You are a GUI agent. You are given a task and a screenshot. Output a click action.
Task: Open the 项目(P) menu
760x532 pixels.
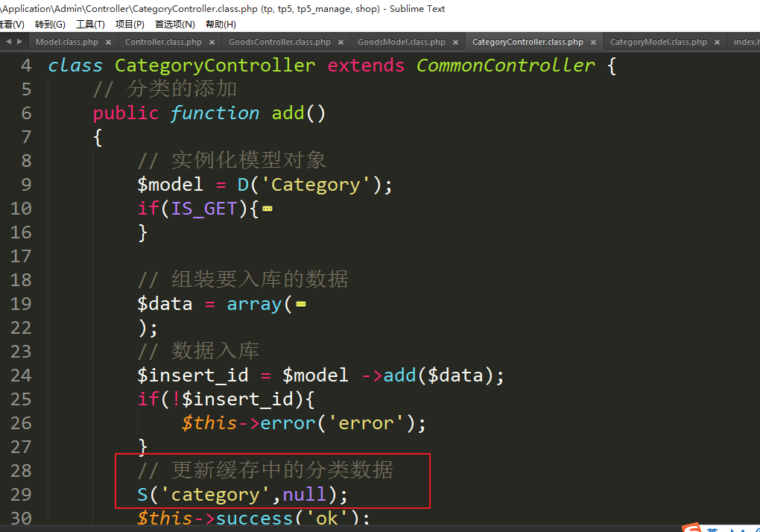click(x=130, y=25)
